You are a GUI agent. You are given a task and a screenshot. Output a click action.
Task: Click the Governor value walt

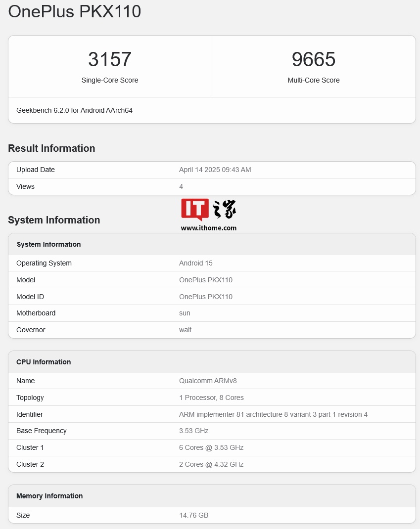coord(185,330)
